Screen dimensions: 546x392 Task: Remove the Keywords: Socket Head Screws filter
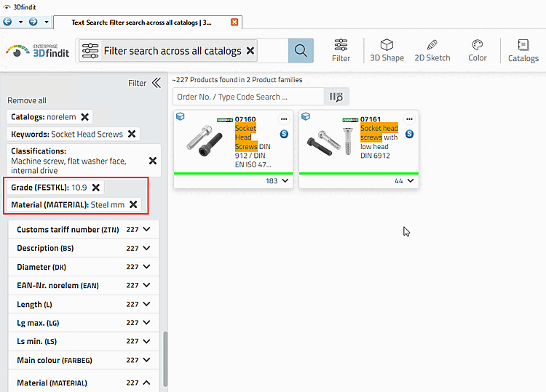(x=132, y=134)
